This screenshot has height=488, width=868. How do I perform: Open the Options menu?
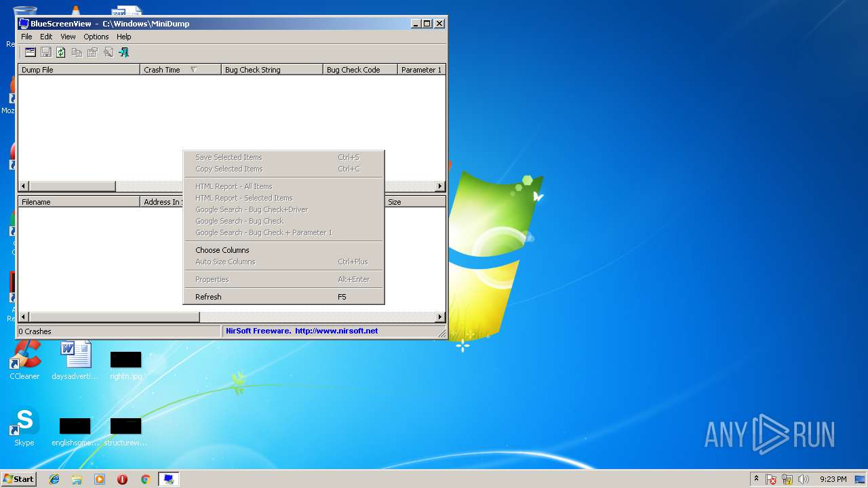point(96,37)
